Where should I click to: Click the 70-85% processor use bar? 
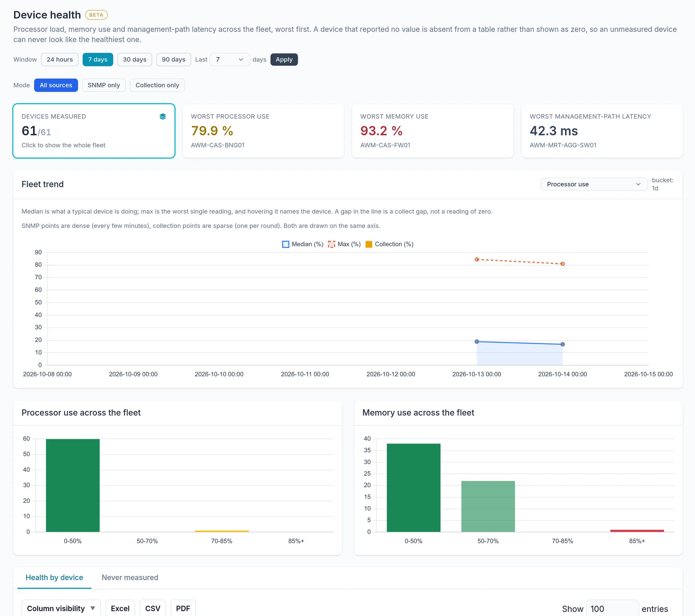tap(222, 531)
